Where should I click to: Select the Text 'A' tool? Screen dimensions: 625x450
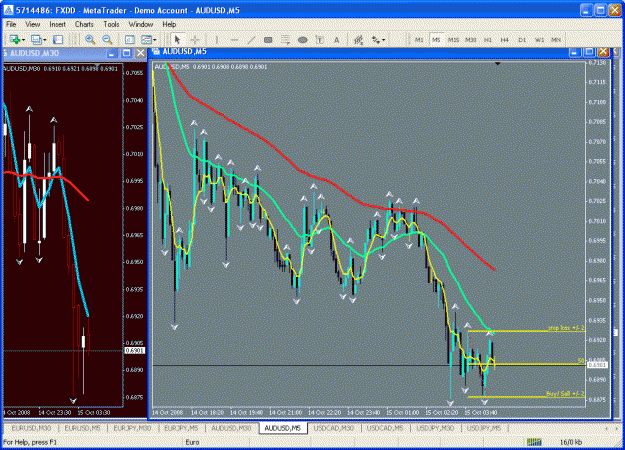pyautogui.click(x=337, y=39)
